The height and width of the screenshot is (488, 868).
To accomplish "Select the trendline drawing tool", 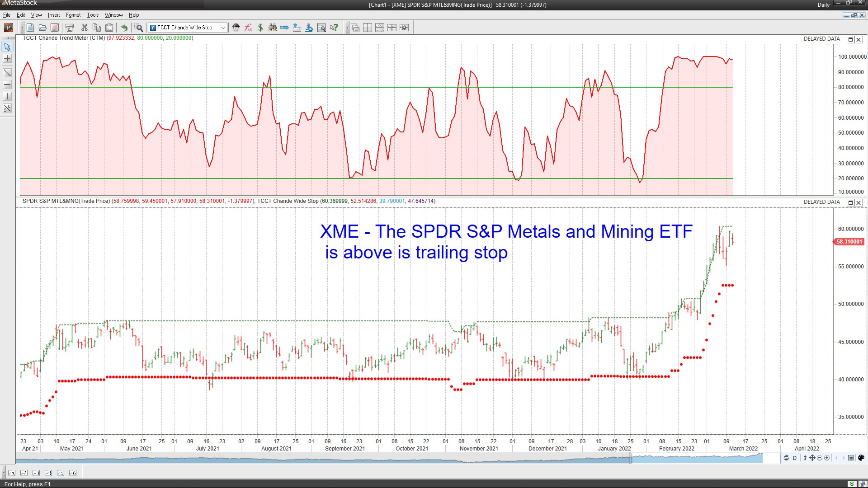I will [x=7, y=73].
